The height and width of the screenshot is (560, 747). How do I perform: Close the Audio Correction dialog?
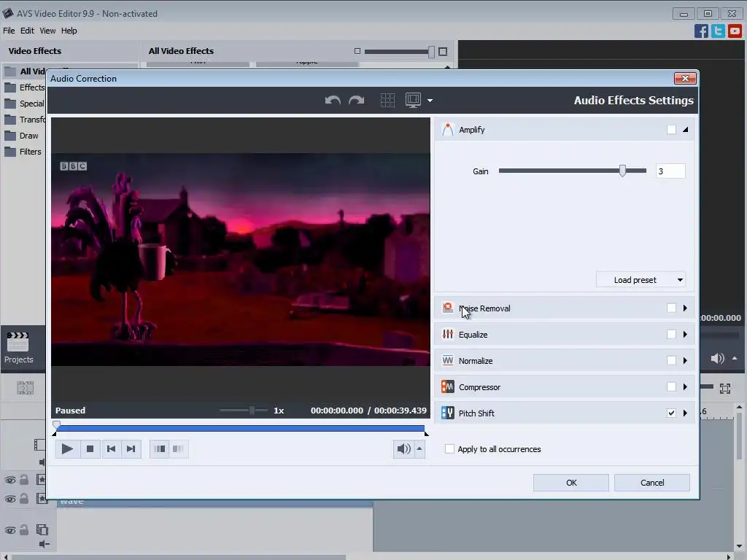[x=685, y=78]
